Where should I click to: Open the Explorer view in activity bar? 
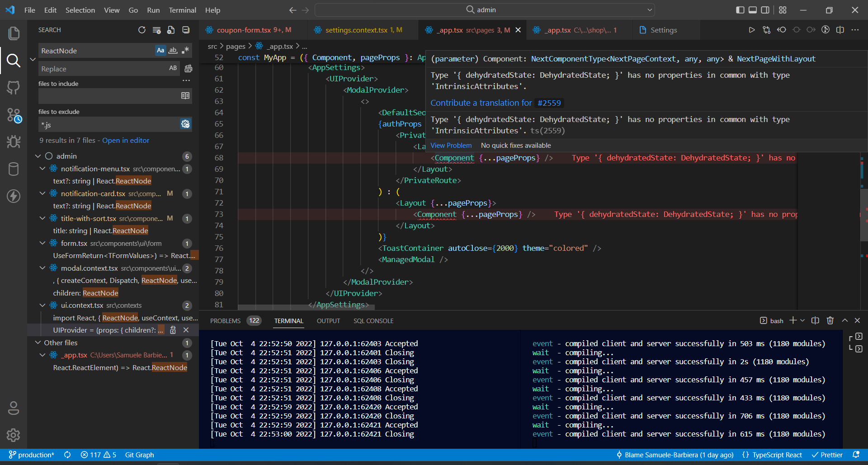click(x=14, y=33)
